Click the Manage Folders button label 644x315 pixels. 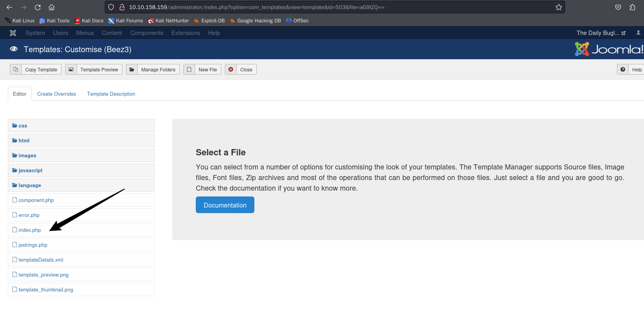158,70
